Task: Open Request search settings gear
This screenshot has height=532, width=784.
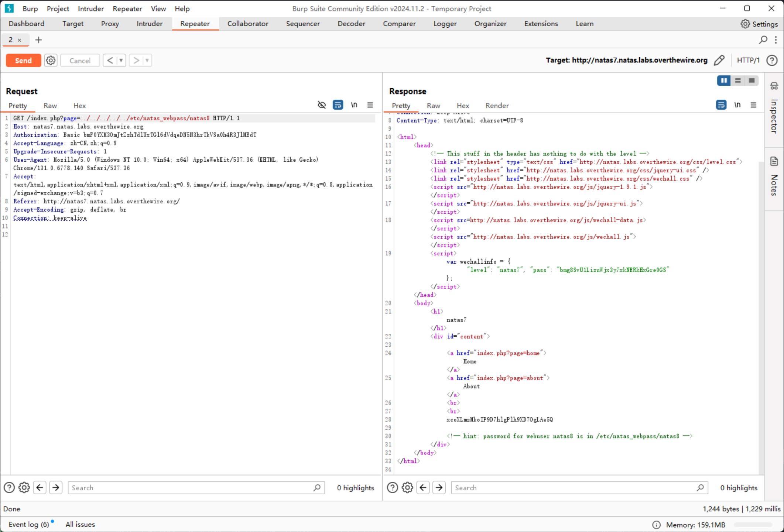Action: [x=24, y=488]
